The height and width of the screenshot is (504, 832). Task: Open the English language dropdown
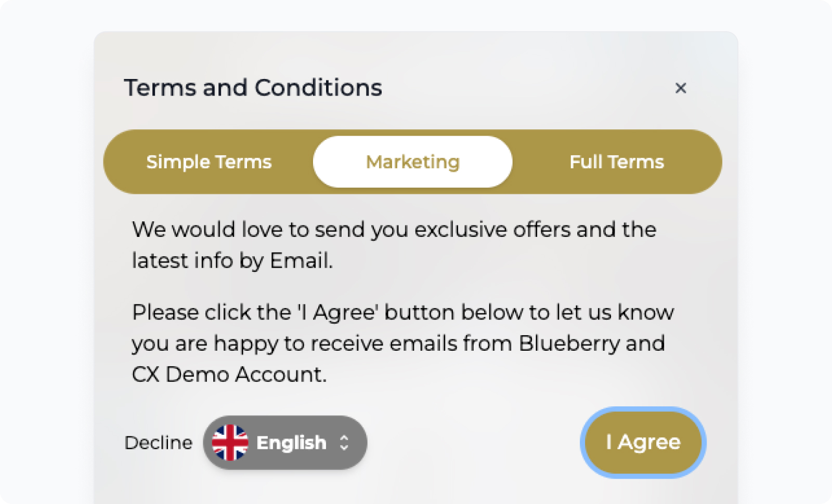(285, 443)
